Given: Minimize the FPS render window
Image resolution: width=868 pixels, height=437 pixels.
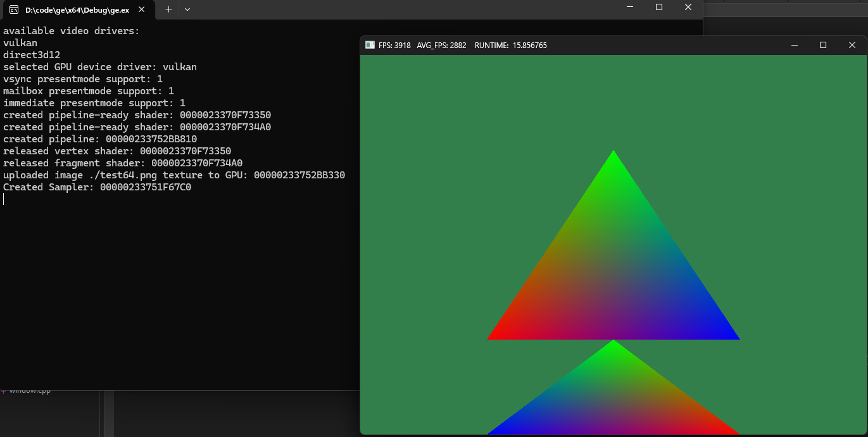Looking at the screenshot, I should (794, 46).
